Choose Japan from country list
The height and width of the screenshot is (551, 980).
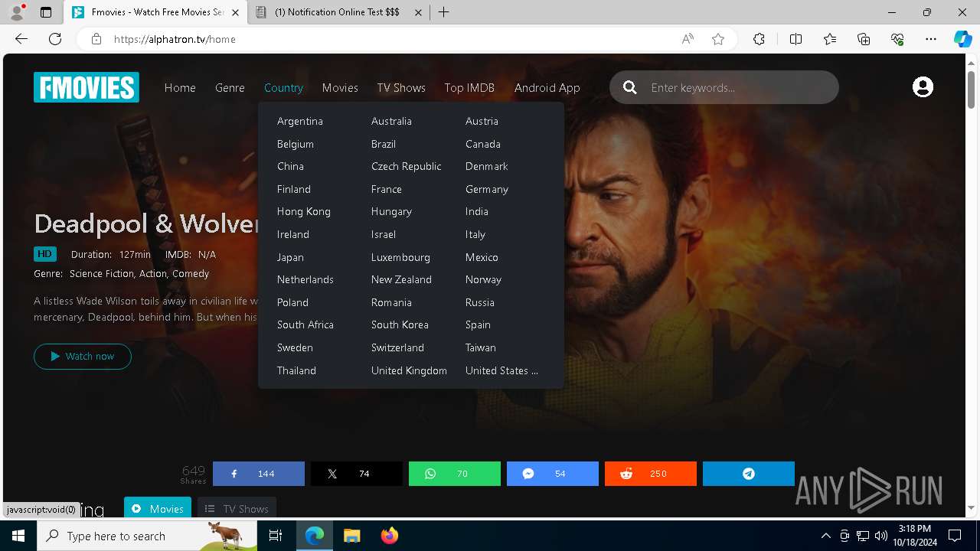point(290,257)
